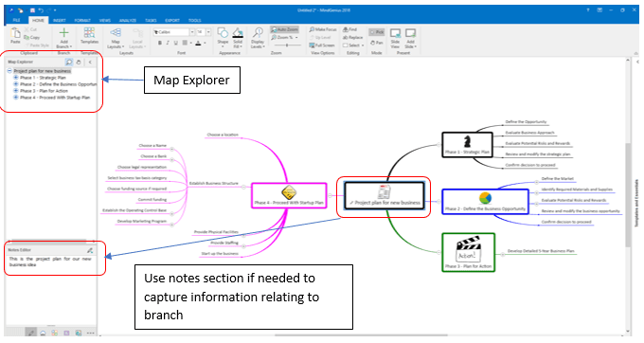644x343 pixels.
Task: Open the Templates gallery icon
Action: coord(89,33)
